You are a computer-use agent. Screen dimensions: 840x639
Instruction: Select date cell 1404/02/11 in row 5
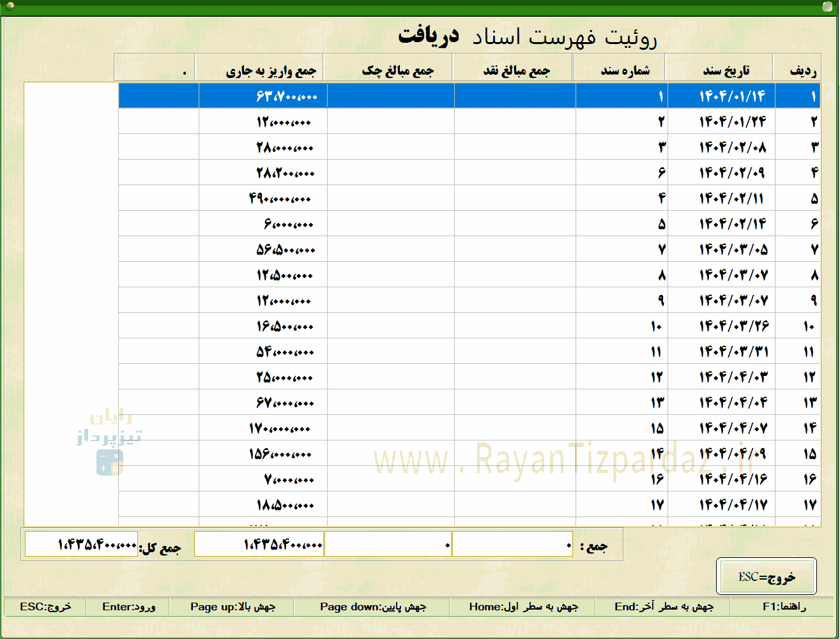(x=721, y=198)
